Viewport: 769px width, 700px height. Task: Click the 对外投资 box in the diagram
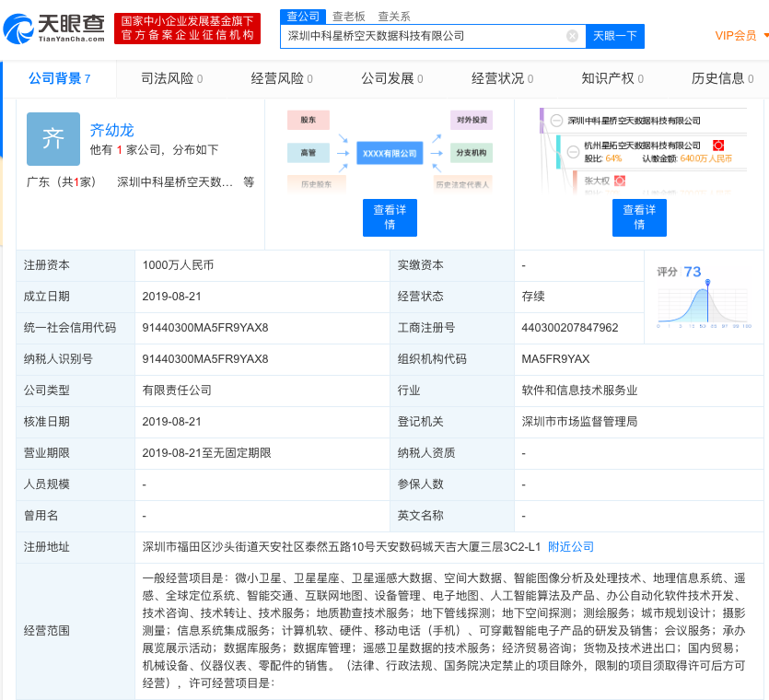click(x=472, y=120)
